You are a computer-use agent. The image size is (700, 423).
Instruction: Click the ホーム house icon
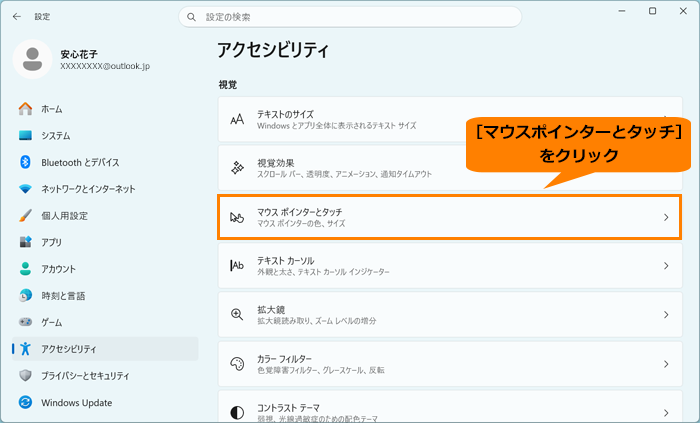pos(25,109)
